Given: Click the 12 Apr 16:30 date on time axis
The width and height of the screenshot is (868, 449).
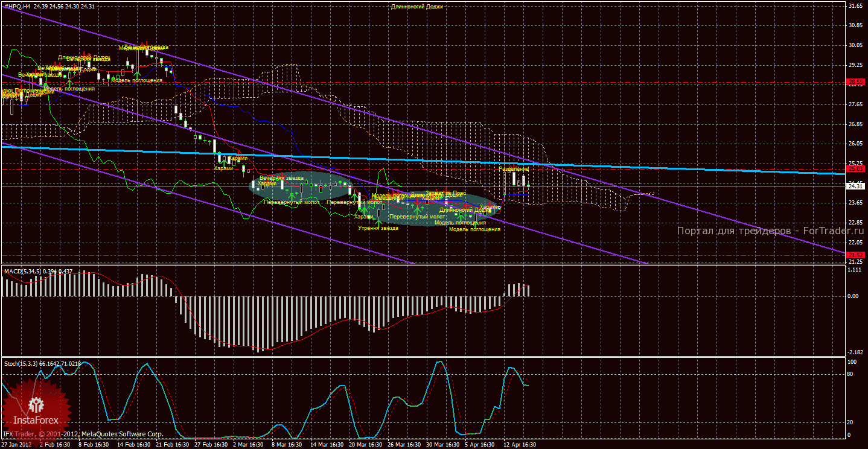Looking at the screenshot, I should pyautogui.click(x=519, y=444).
